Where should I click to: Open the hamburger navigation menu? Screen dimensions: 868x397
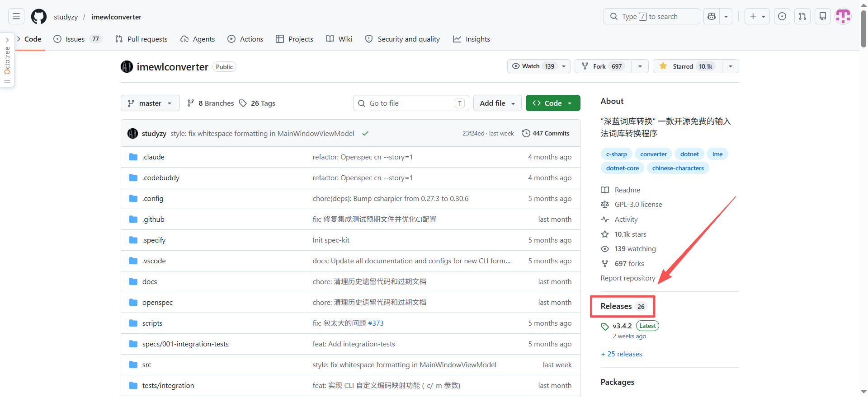(16, 17)
